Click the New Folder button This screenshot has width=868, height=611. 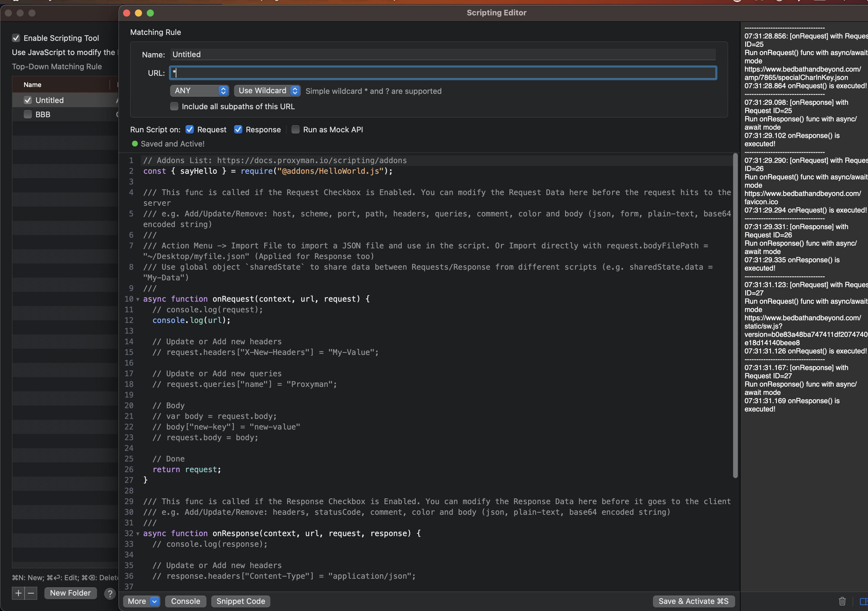pyautogui.click(x=70, y=593)
